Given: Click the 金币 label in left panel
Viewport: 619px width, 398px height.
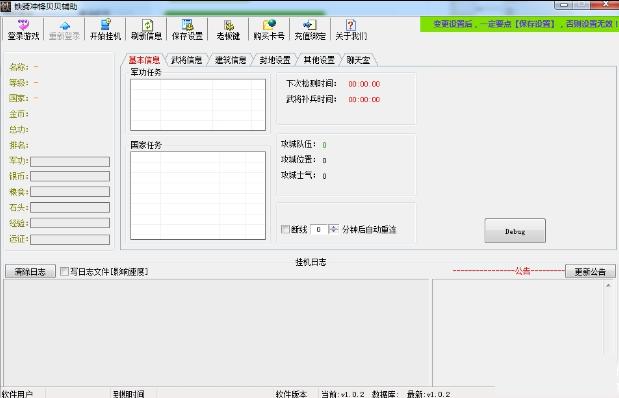Looking at the screenshot, I should coord(19,114).
